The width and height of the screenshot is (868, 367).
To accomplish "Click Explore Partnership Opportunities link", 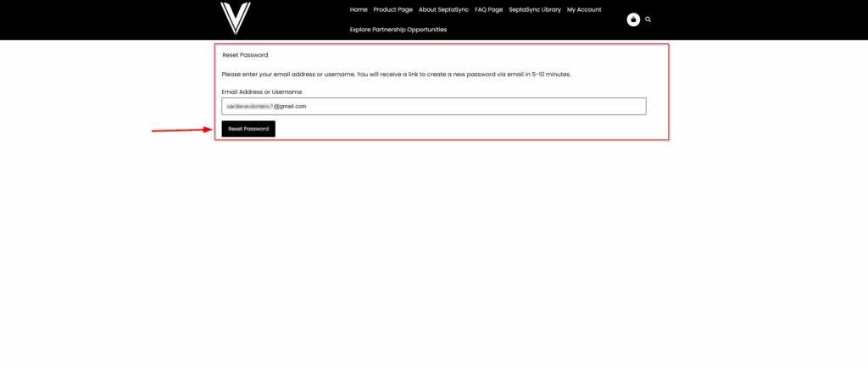I will pos(398,30).
